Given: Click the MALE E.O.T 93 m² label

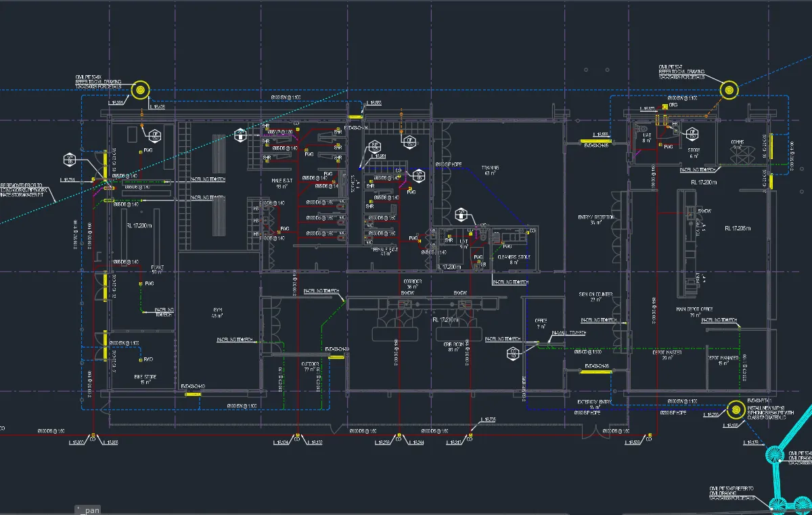Looking at the screenshot, I should 282,183.
